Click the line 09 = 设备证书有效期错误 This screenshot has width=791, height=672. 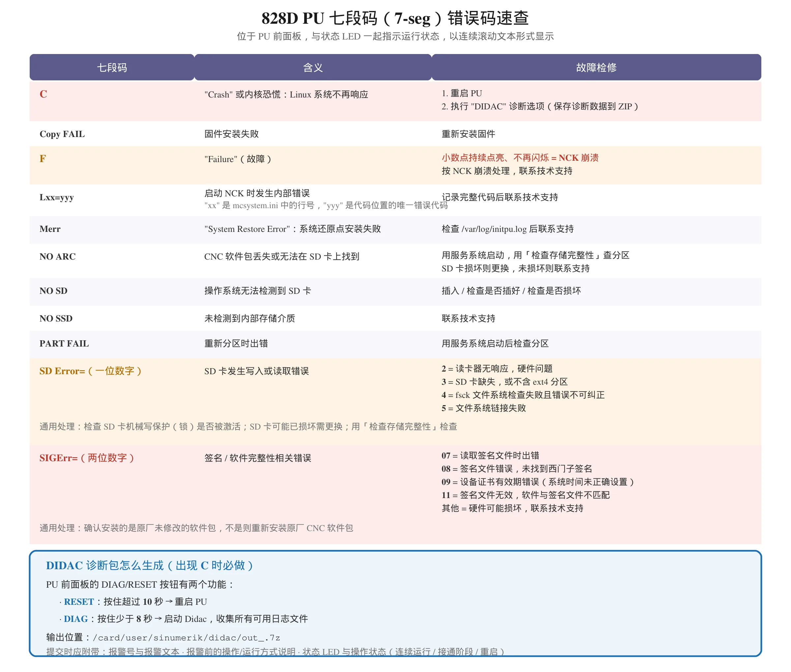(x=538, y=482)
